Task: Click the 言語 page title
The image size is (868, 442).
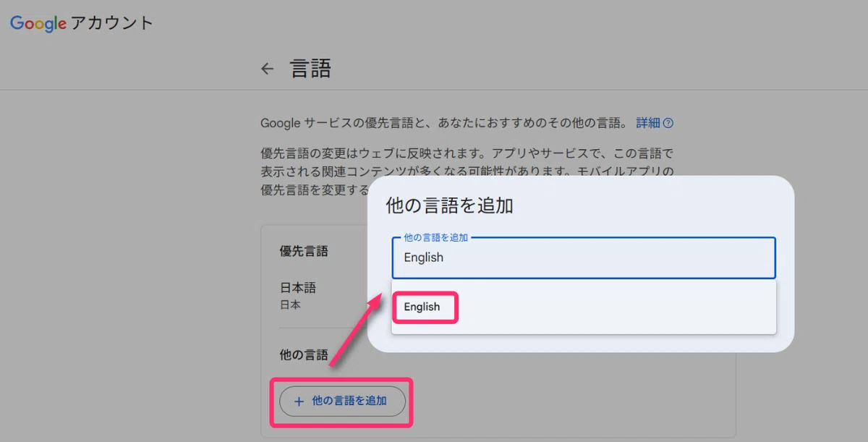Action: pos(310,69)
